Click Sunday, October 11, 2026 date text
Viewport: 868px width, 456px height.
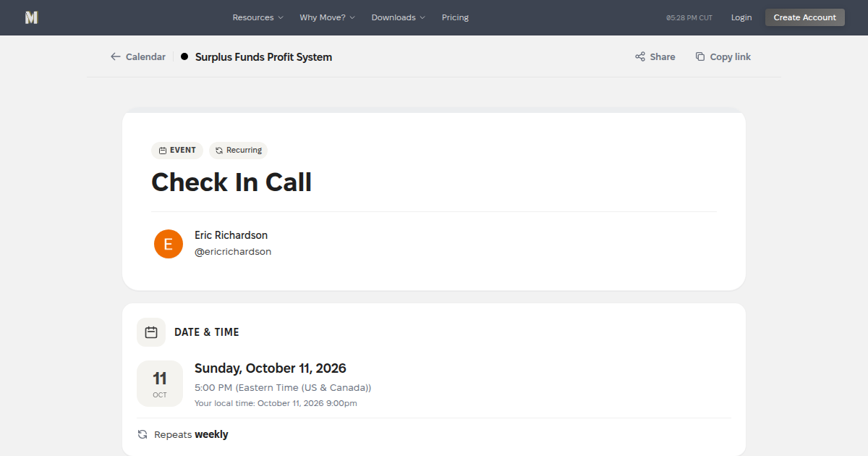[x=271, y=368]
